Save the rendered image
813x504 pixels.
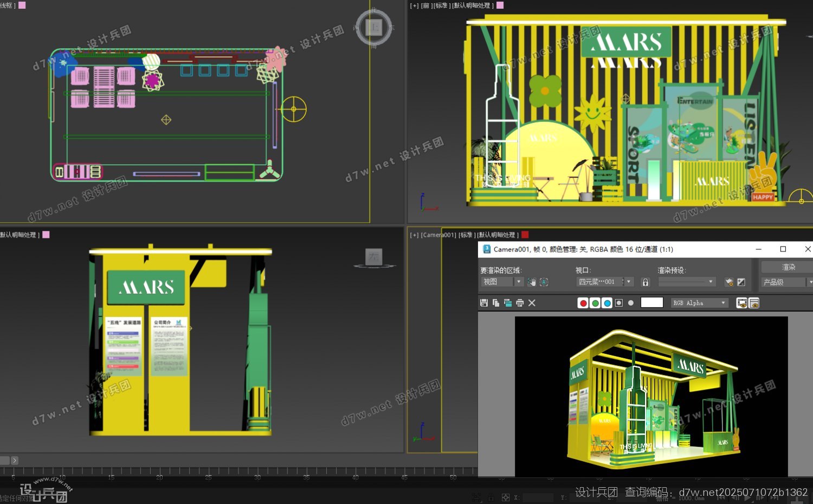click(484, 303)
